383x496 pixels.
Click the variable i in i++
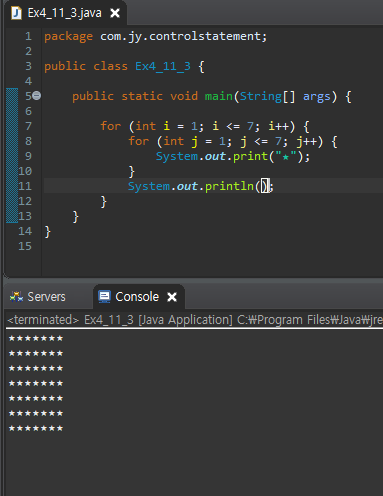pos(271,126)
